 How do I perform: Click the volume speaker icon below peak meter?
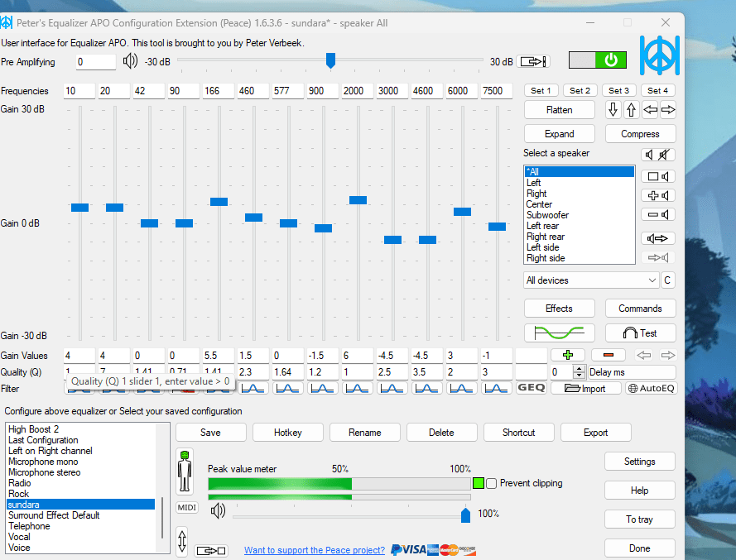(x=219, y=510)
